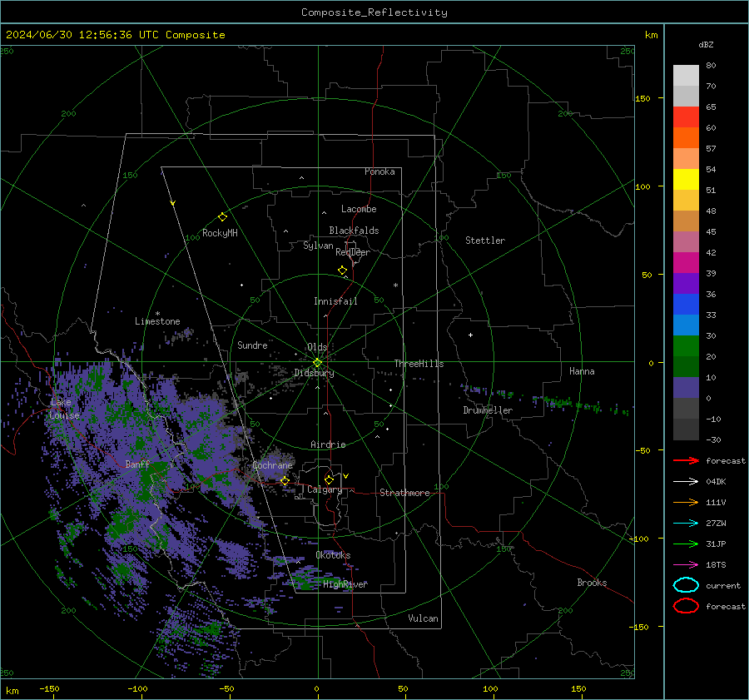Click the 65 dBZ red swatch
This screenshot has width=749, height=700.
(x=686, y=117)
